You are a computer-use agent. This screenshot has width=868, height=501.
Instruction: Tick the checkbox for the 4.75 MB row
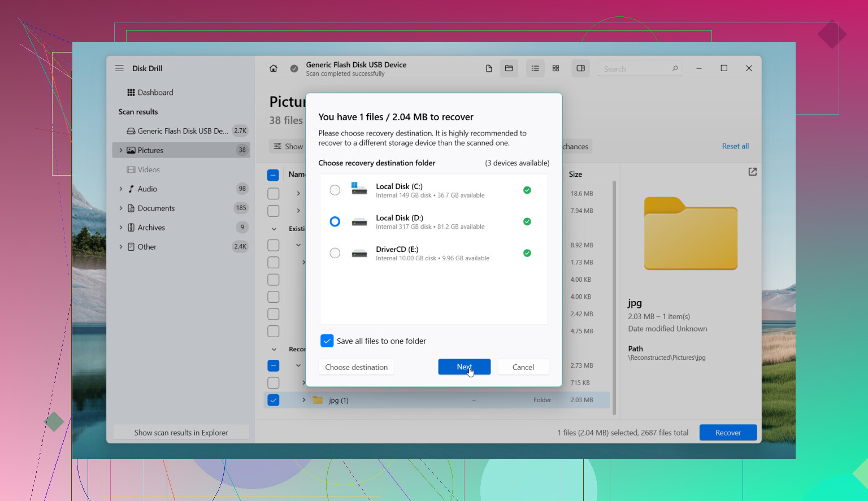[274, 331]
